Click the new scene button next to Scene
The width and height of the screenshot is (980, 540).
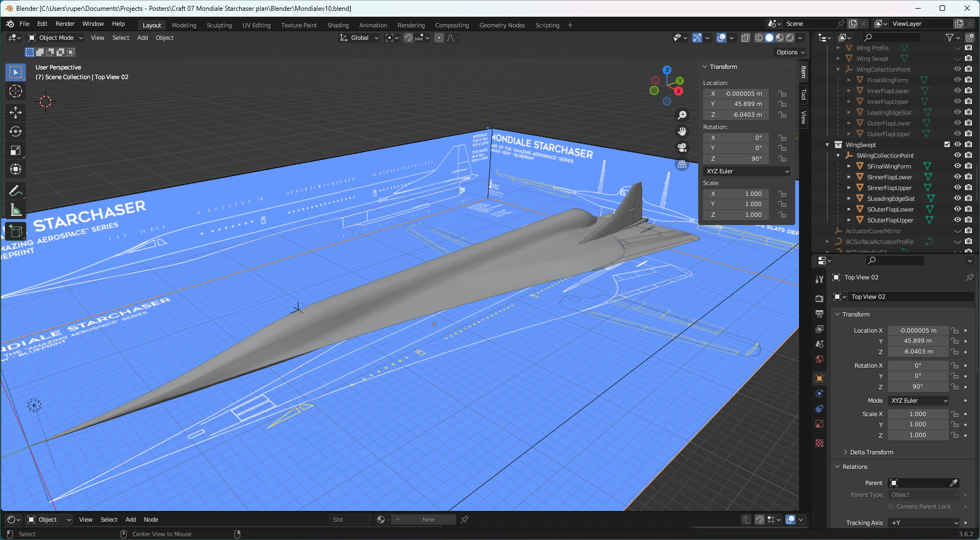[852, 24]
